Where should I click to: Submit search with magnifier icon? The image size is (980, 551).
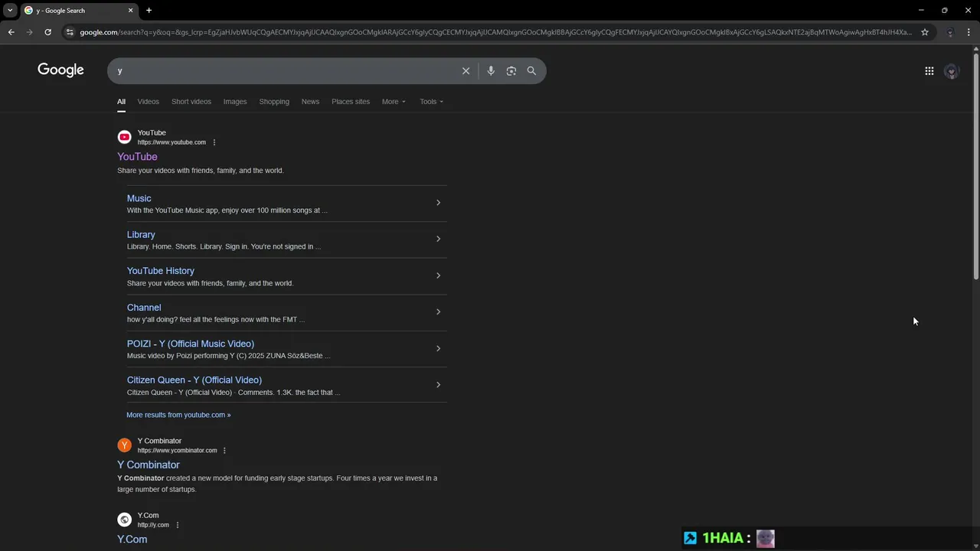click(x=531, y=71)
